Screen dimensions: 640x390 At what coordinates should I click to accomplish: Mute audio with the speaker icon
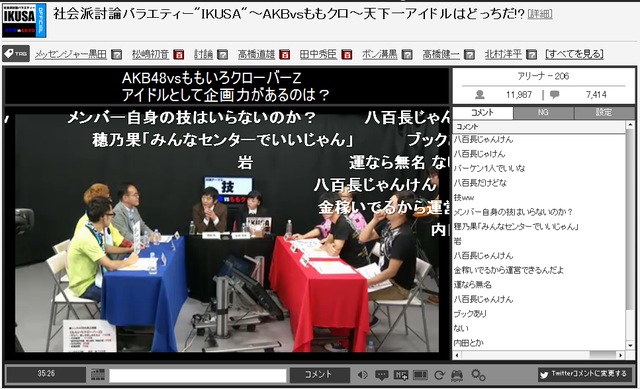click(362, 375)
